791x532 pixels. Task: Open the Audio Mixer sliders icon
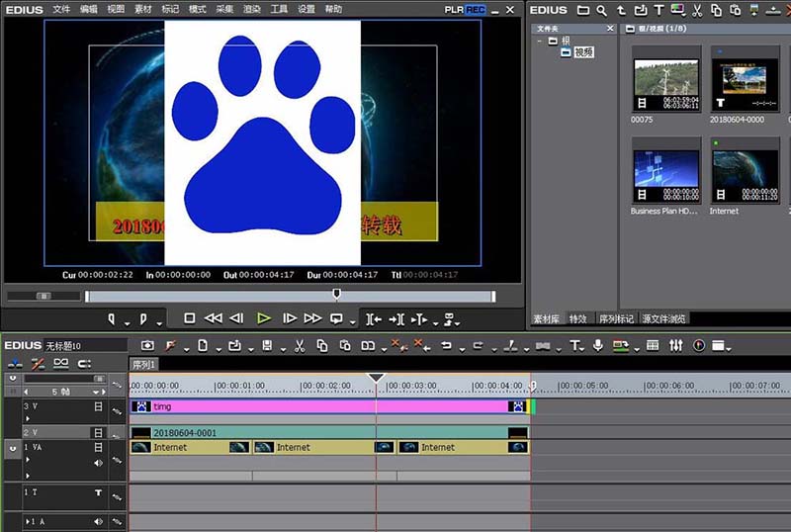[x=676, y=345]
